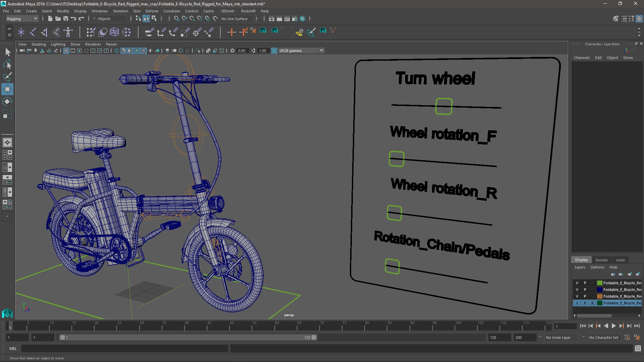Open the Rigging menu set dropdown
644x362 pixels.
pos(22,19)
